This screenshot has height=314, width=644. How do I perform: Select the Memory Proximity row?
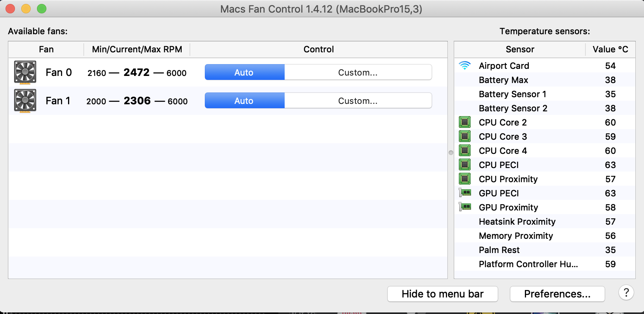coord(545,236)
